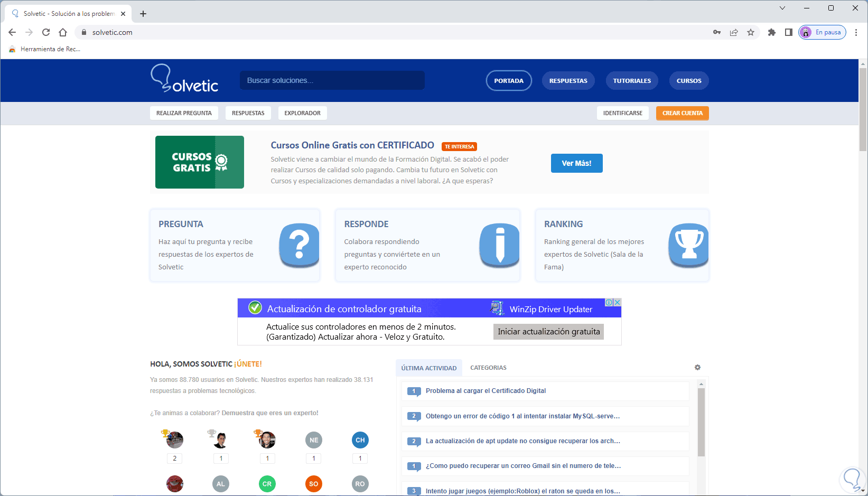
Task: Click the activity list scrollbar thumb
Action: point(701,422)
